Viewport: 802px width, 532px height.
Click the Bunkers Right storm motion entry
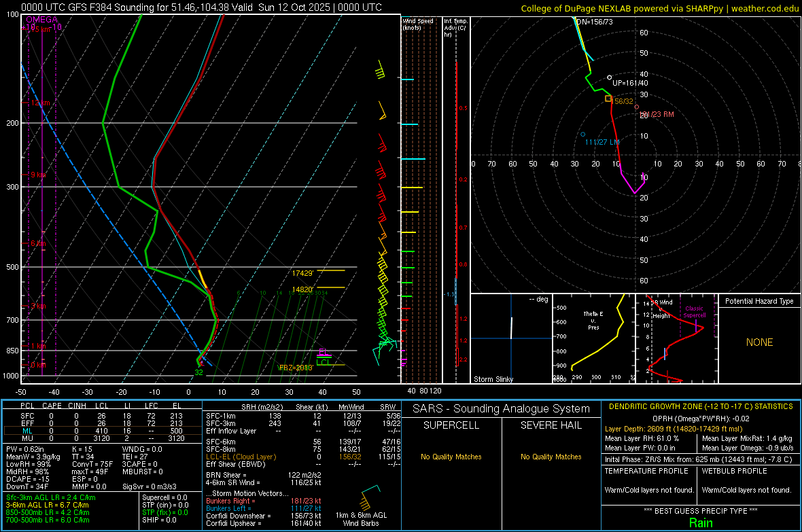point(264,501)
